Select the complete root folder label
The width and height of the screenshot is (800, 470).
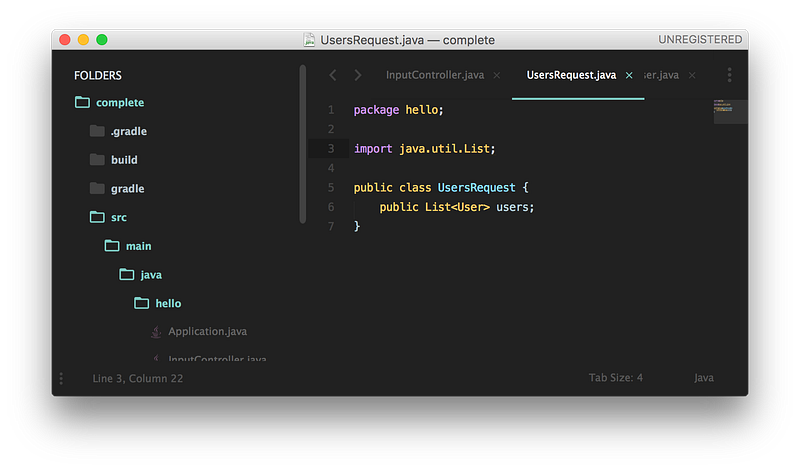(120, 103)
